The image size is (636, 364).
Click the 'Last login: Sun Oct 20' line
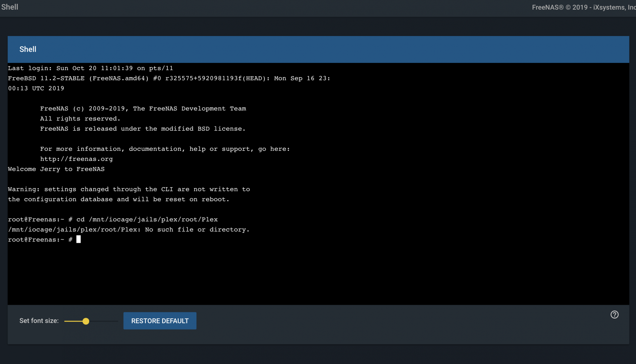click(x=90, y=68)
